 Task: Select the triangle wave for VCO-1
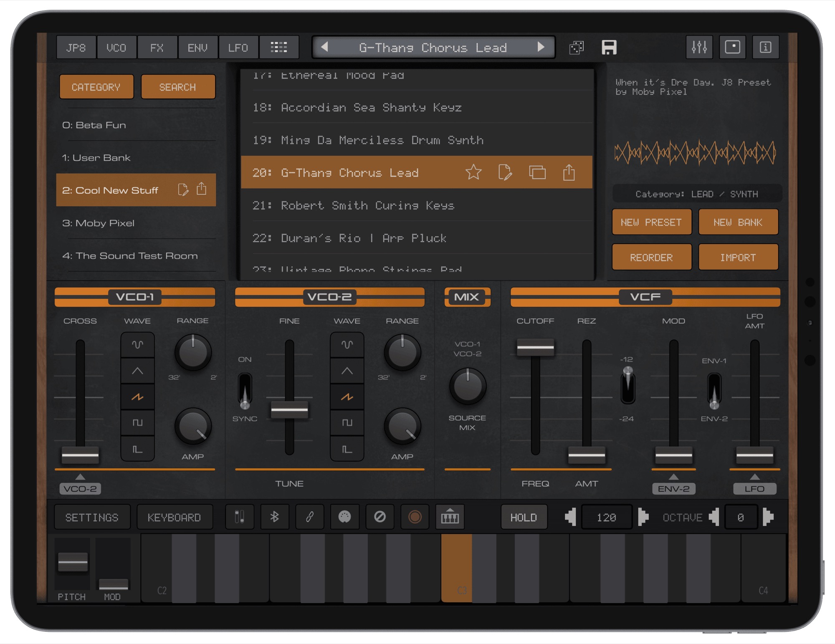click(137, 371)
